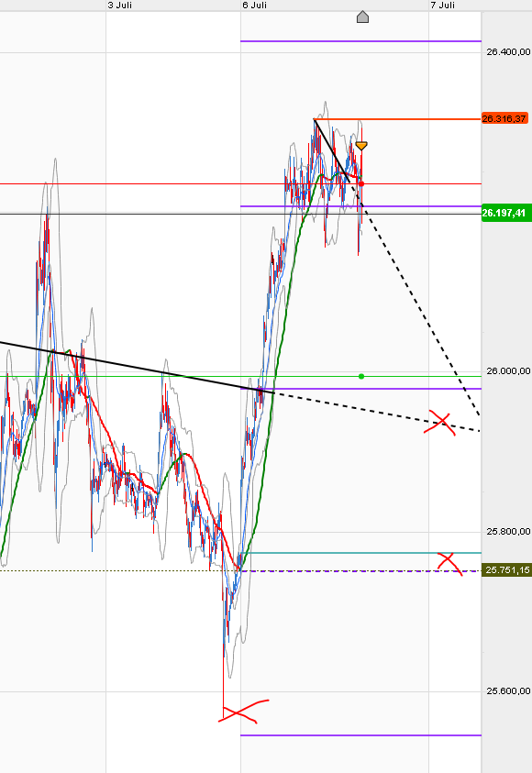Click the green dot on the green horizontal line
The image size is (532, 773).
tap(361, 376)
